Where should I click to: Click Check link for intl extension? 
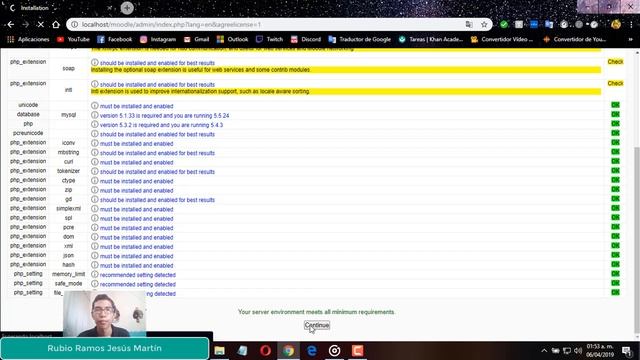coord(615,83)
